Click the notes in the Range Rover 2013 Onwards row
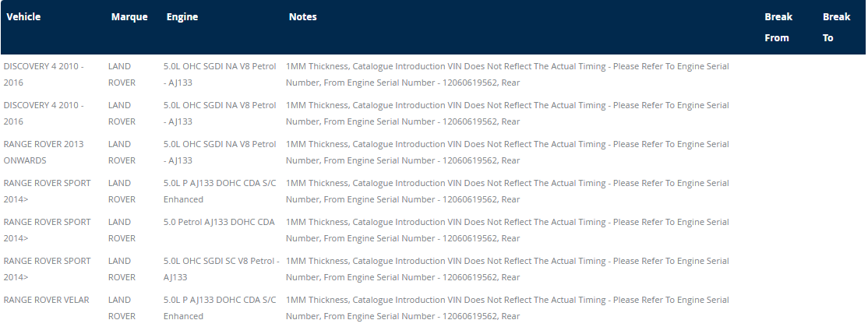The width and height of the screenshot is (868, 327). click(507, 152)
